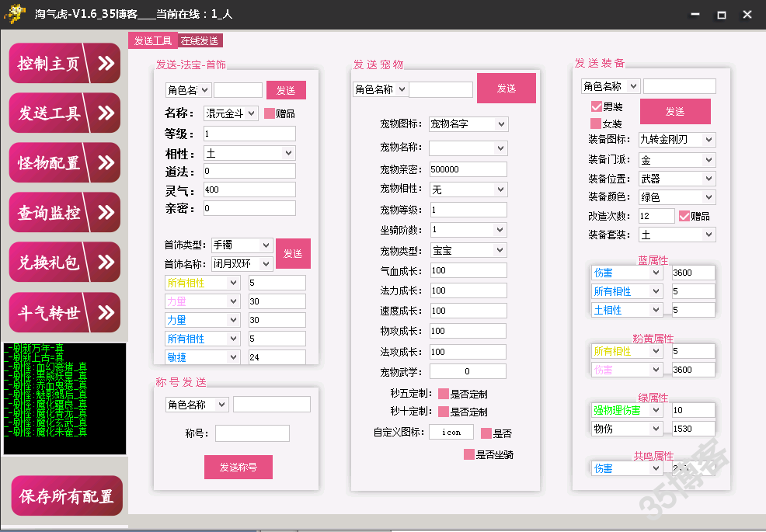Screen dimensions: 766x532
Task: Open the 发送工具 sidebar page
Action: point(64,113)
